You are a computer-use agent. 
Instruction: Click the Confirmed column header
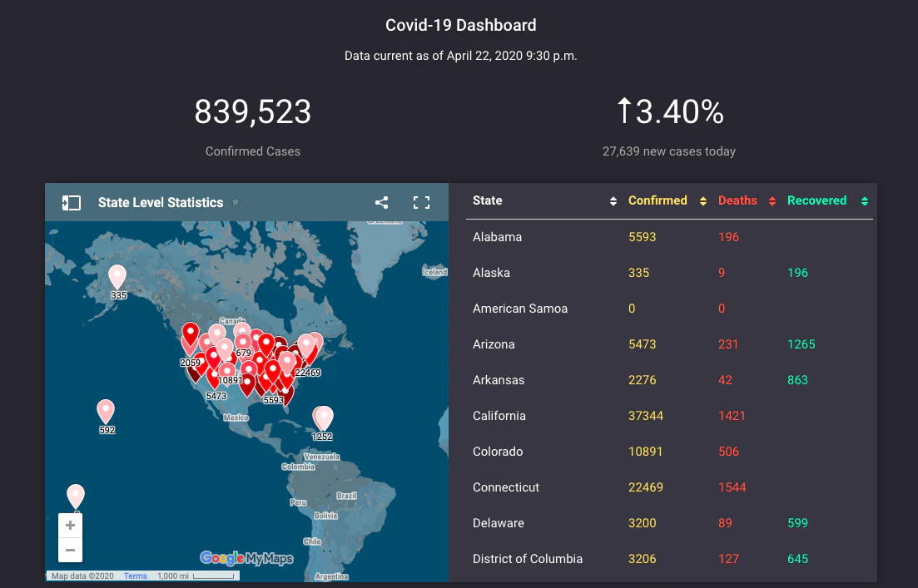tap(657, 200)
